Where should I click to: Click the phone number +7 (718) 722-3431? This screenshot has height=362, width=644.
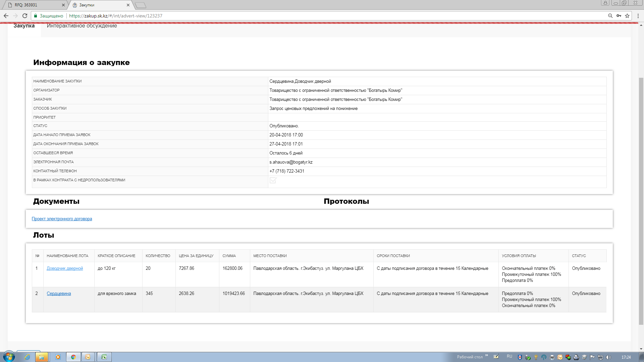pos(287,171)
